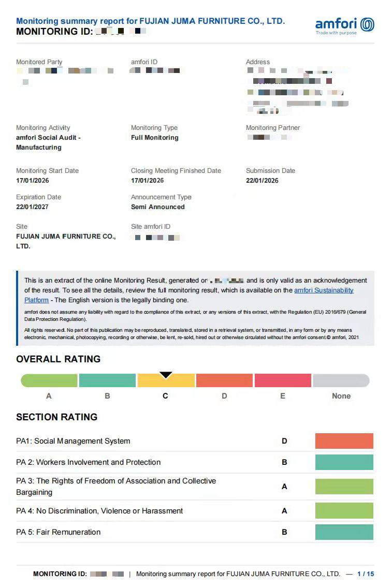Image resolution: width=392 pixels, height=588 pixels.
Task: Click the amfori logo in header
Action: tap(344, 25)
